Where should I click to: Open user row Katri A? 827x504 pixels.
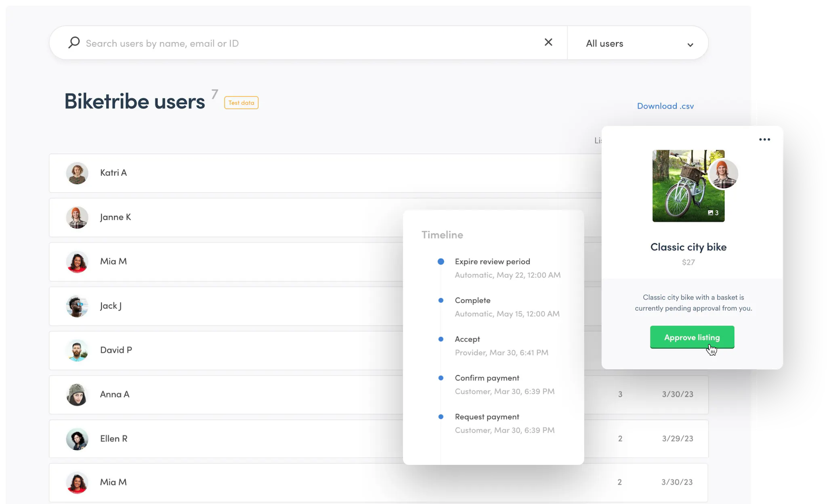point(325,173)
